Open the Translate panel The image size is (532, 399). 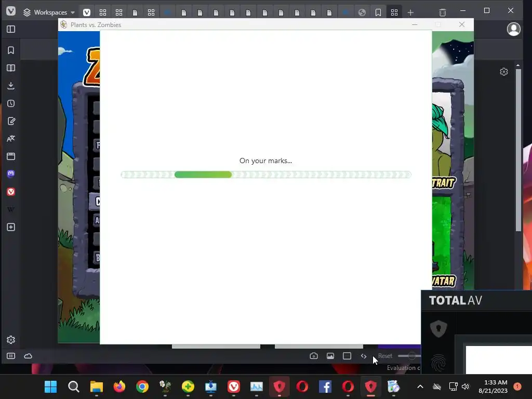11,138
